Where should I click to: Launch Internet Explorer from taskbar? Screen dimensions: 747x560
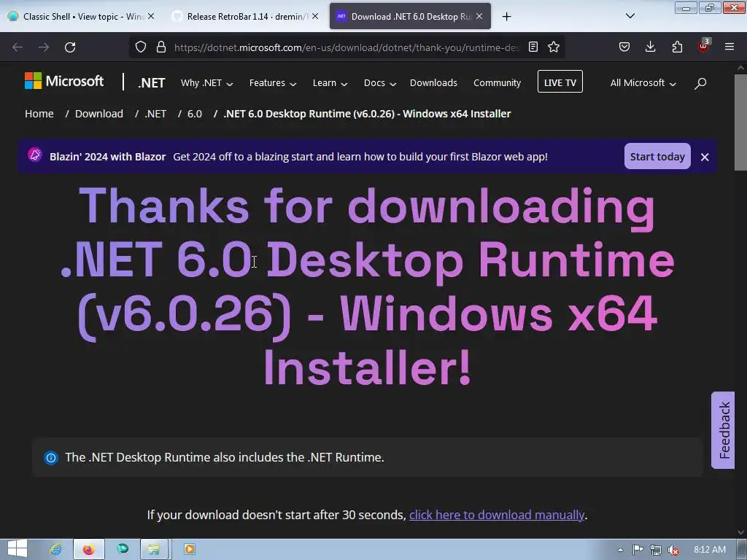(55, 549)
